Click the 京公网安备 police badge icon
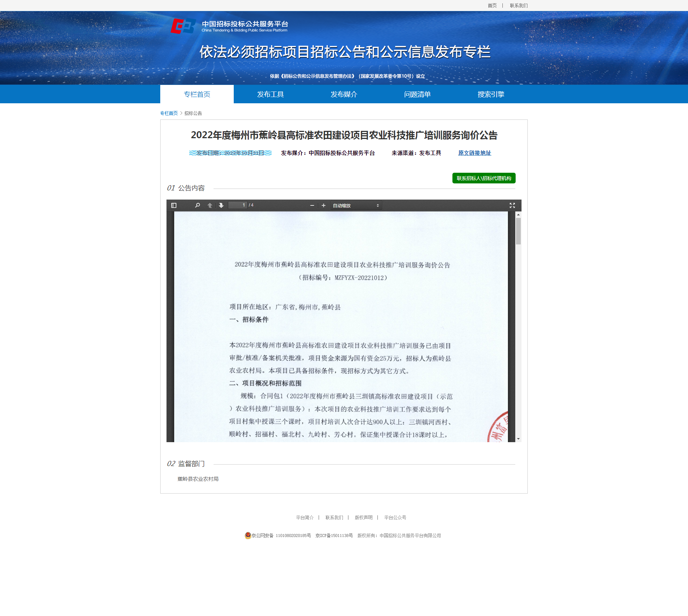 coord(248,536)
